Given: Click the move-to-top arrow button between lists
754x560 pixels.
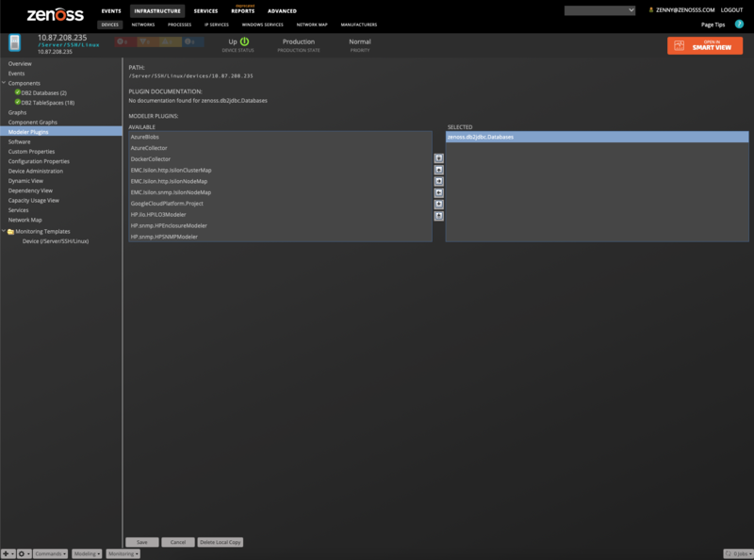Looking at the screenshot, I should tap(438, 158).
